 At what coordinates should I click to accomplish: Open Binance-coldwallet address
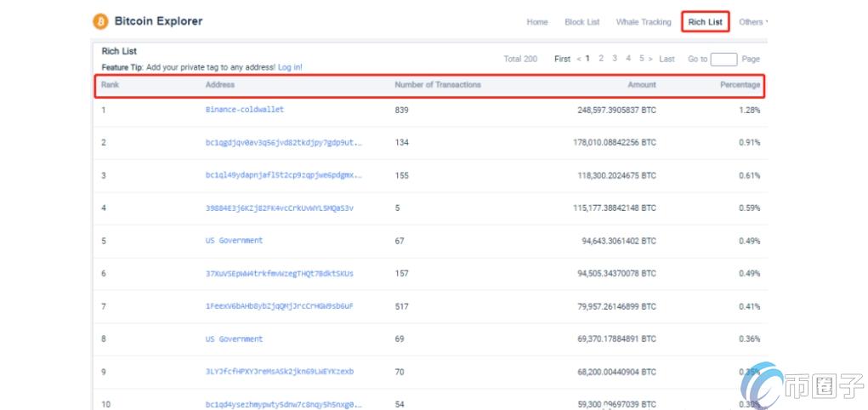245,110
